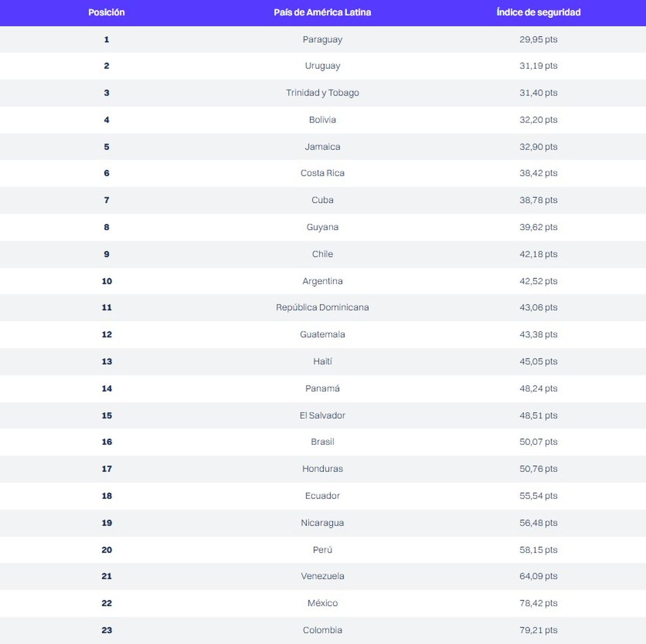Select the Paraguay country cell
The width and height of the screenshot is (646, 644).
322,39
